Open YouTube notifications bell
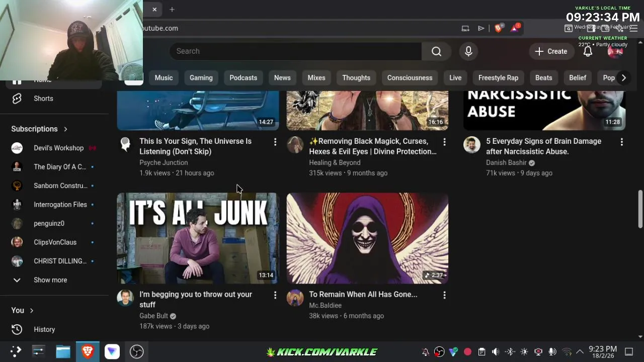Image resolution: width=644 pixels, height=362 pixels. pos(588,51)
